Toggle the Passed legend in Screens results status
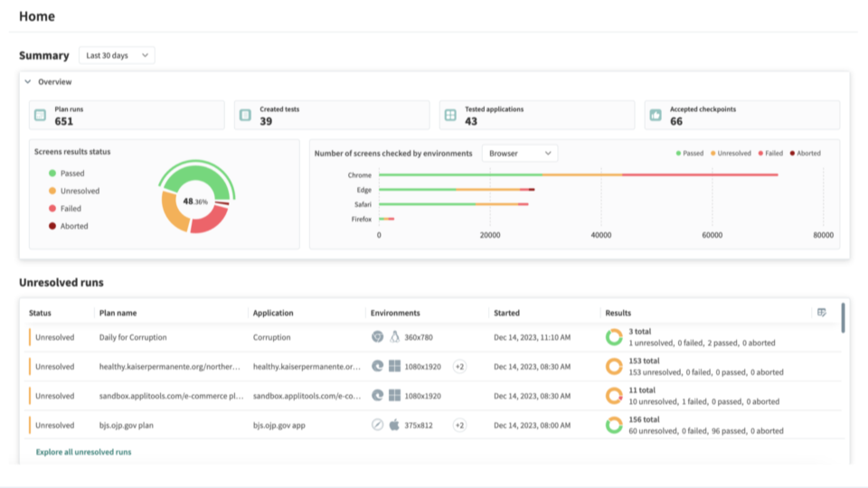 click(71, 173)
